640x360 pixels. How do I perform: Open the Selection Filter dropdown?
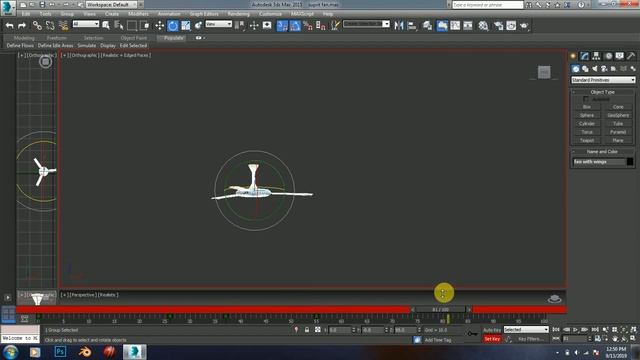click(86, 24)
